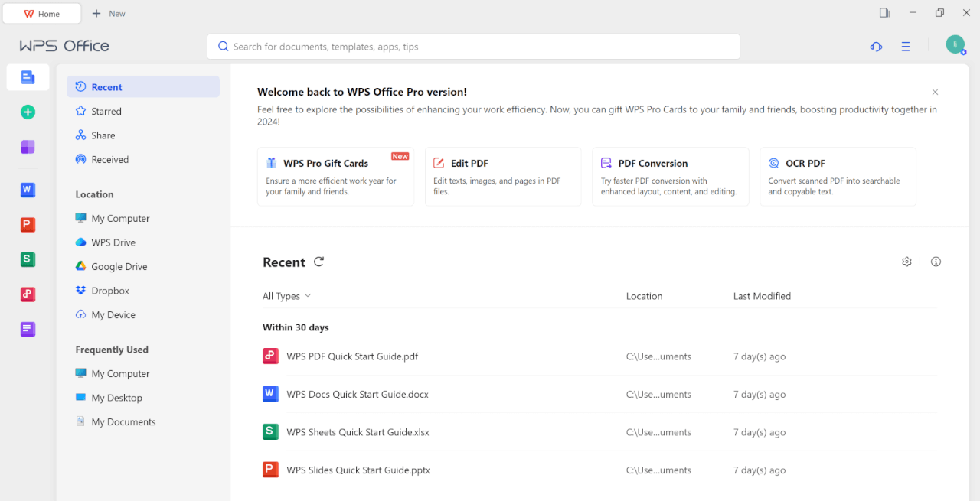Viewport: 980px width, 501px height.
Task: Select Google Drive location
Action: pos(119,267)
